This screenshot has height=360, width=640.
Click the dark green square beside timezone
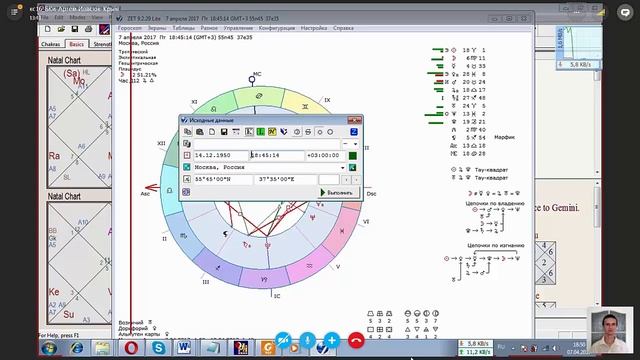353,156
